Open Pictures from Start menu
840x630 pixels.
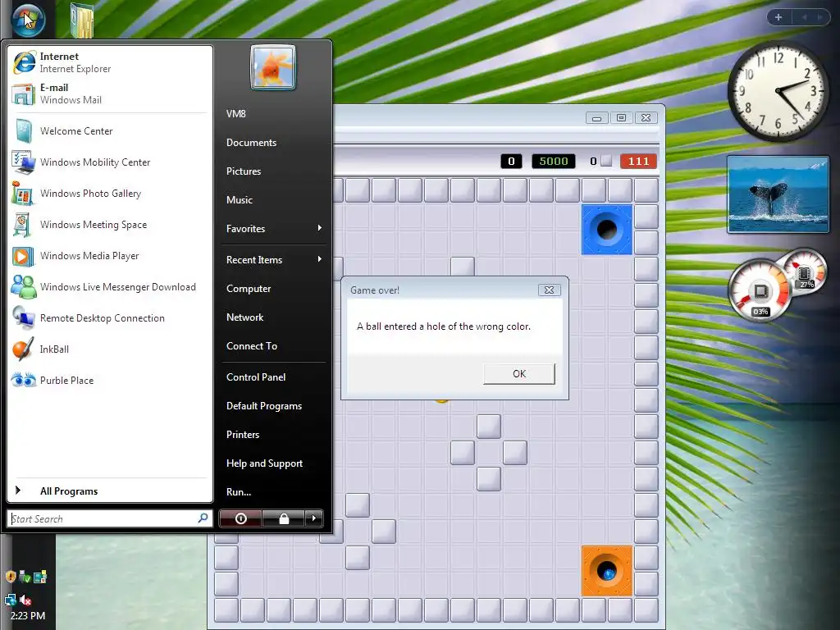[243, 171]
